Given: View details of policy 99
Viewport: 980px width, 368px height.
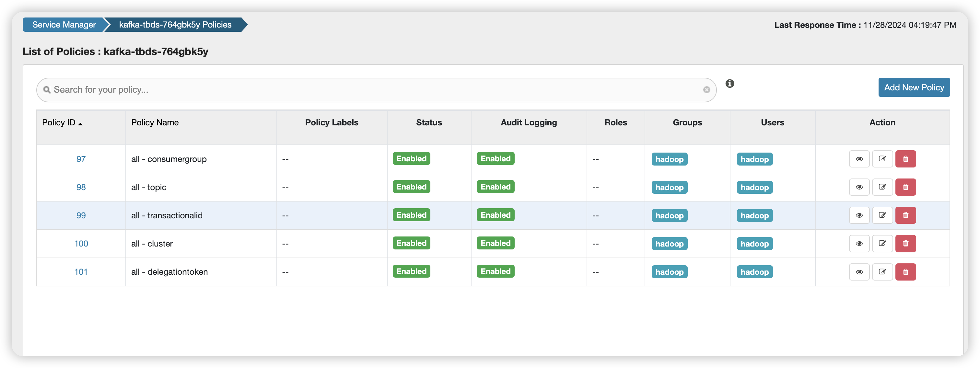Looking at the screenshot, I should [859, 215].
